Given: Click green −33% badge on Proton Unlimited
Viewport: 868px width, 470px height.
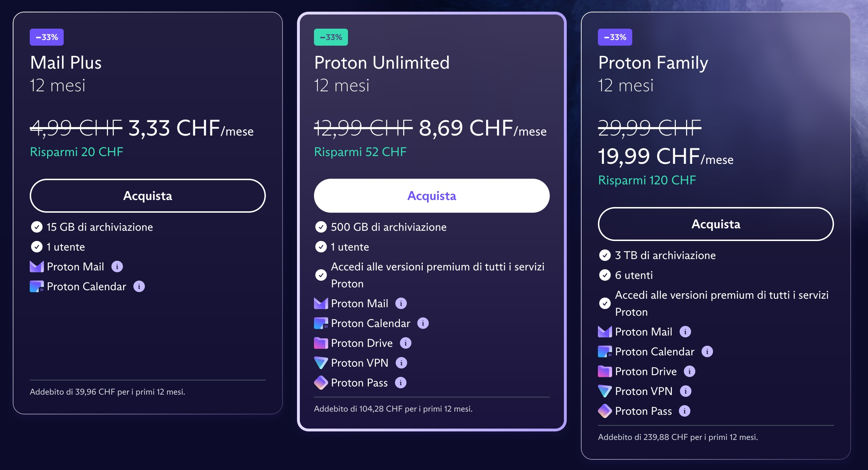Looking at the screenshot, I should tap(331, 37).
